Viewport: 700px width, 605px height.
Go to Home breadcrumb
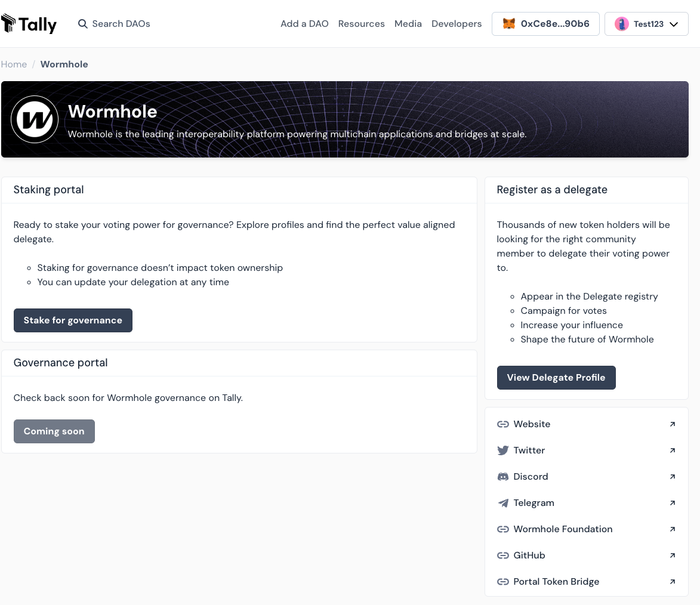[14, 64]
